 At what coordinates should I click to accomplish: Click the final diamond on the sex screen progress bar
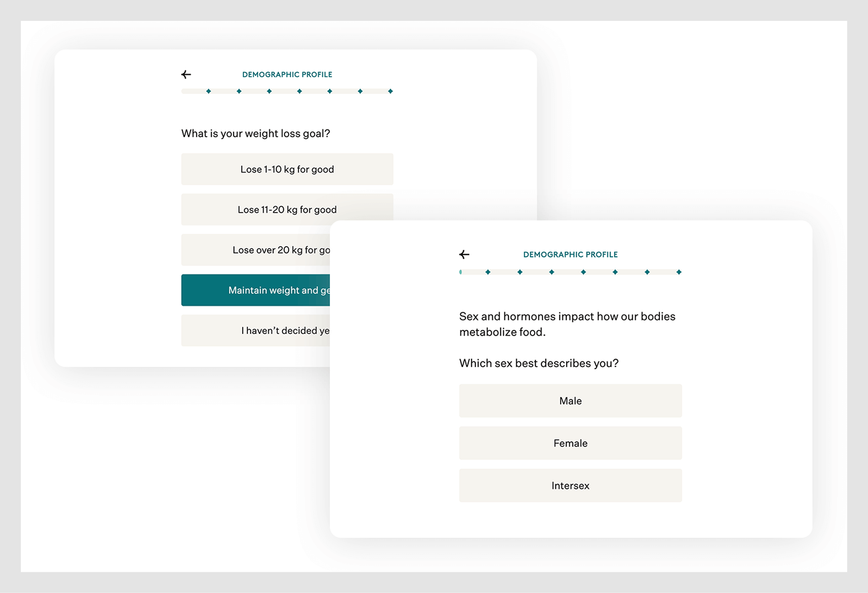[678, 272]
